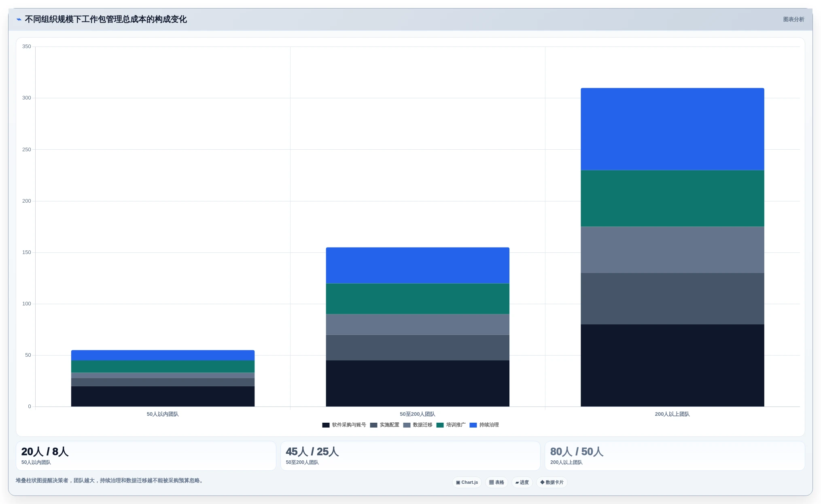Click the dark 软件采购与账号 segment of 200人以上团队 bar
The height and width of the screenshot is (504, 821).
coord(672,365)
